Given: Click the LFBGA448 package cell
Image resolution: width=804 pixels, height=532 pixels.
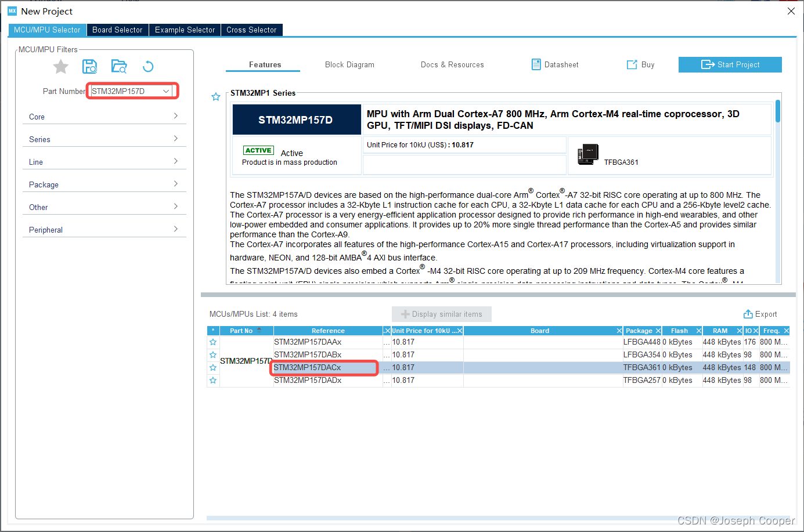Looking at the screenshot, I should (x=642, y=342).
